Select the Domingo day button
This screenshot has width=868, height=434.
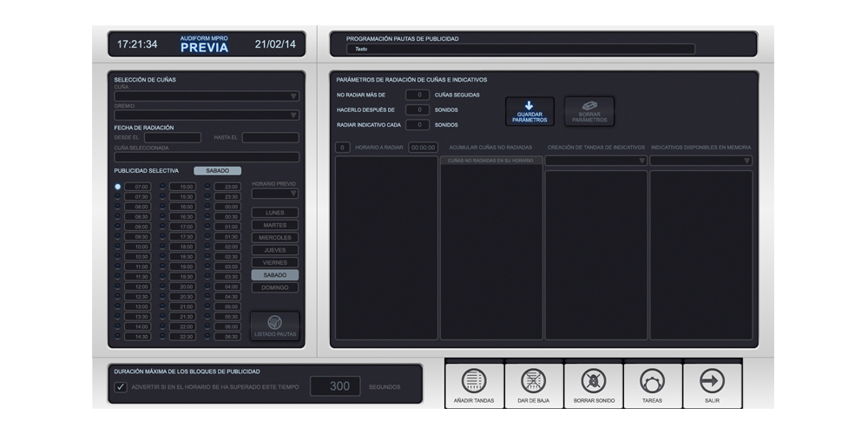(275, 287)
